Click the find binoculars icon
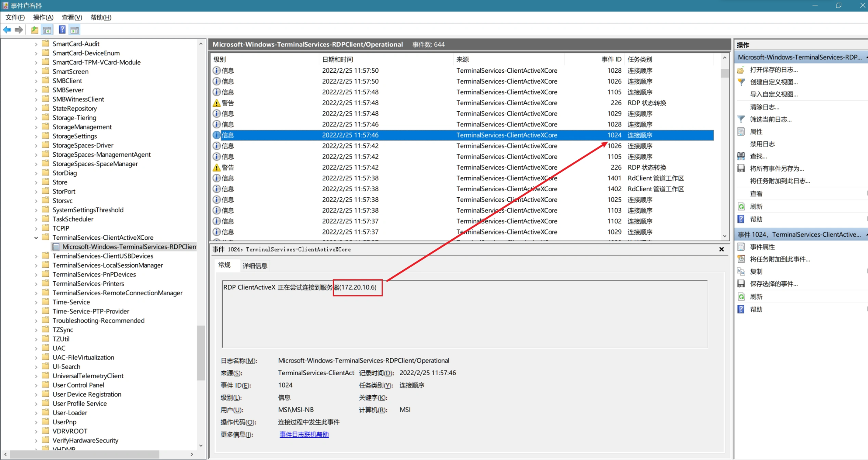This screenshot has height=460, width=868. (741, 156)
